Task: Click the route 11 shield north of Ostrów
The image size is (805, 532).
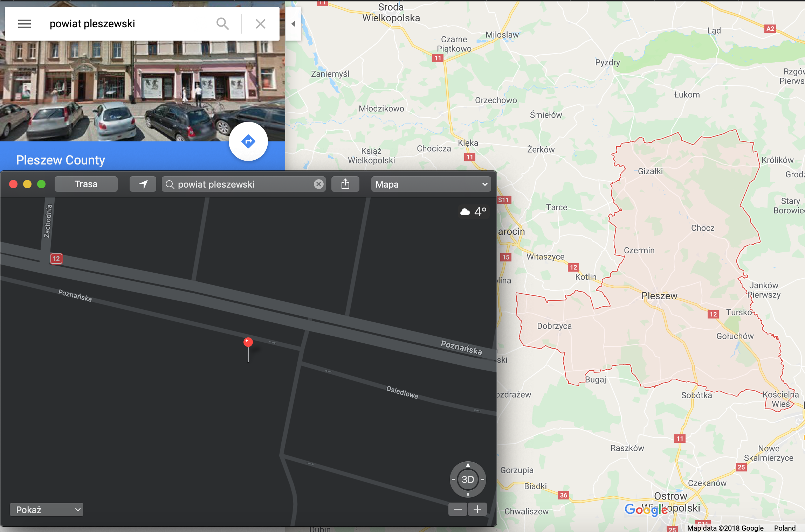Action: coord(680,438)
